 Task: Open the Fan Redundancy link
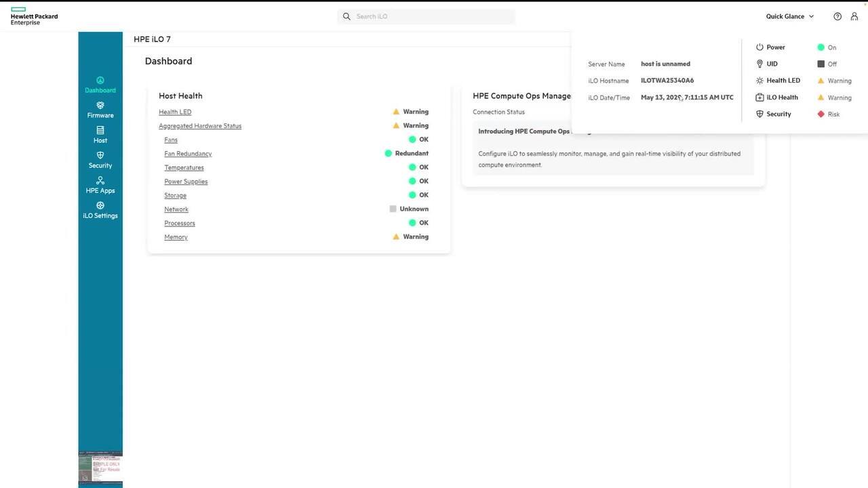pyautogui.click(x=188, y=154)
